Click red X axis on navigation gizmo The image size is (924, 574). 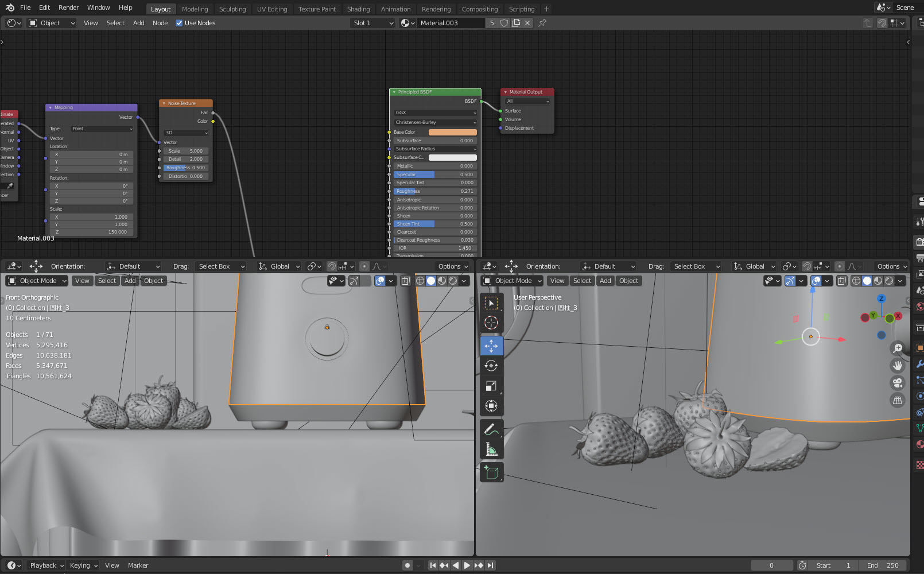(898, 316)
